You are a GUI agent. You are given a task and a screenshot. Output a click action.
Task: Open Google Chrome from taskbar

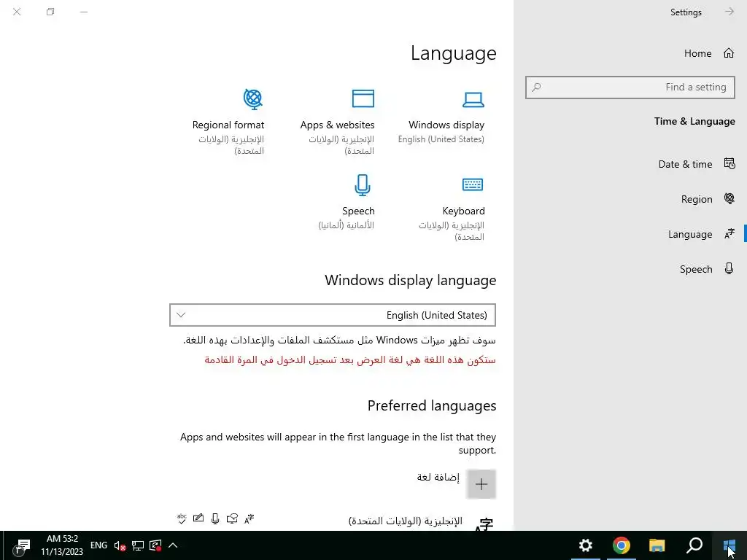pos(622,545)
